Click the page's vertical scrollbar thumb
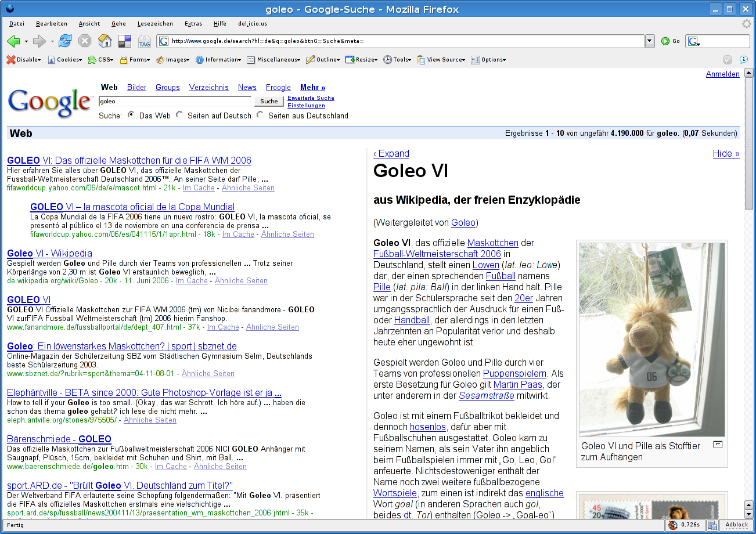756x534 pixels. [749, 143]
